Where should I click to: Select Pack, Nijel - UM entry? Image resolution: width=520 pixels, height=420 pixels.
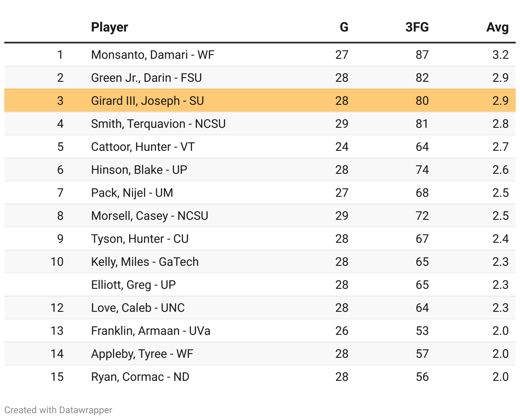pos(132,193)
